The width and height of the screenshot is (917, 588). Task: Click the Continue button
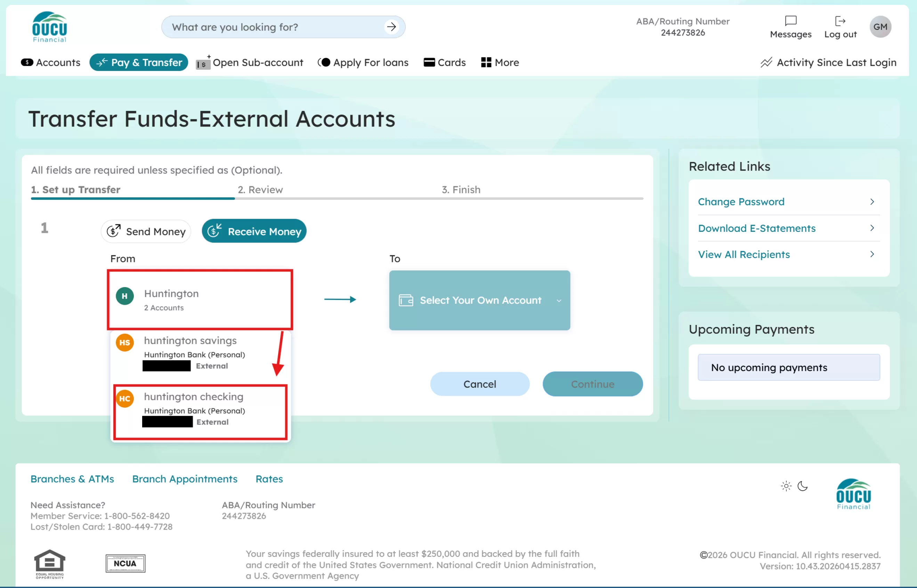[x=592, y=384]
